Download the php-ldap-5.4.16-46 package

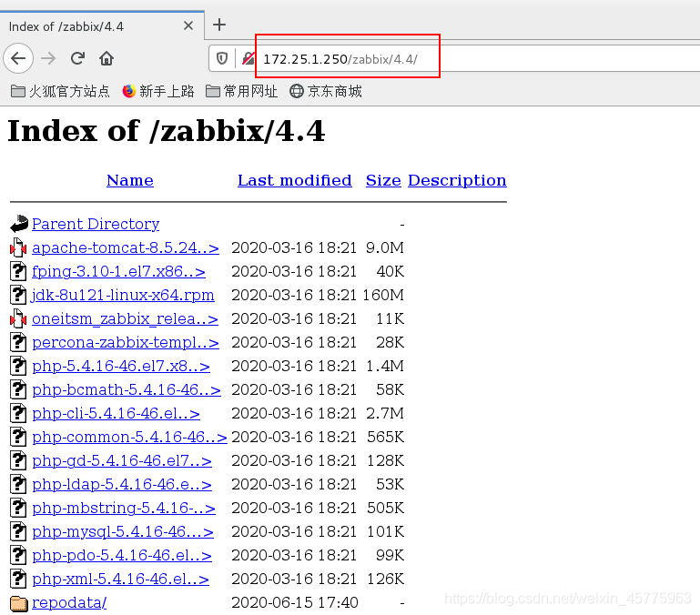(x=122, y=484)
